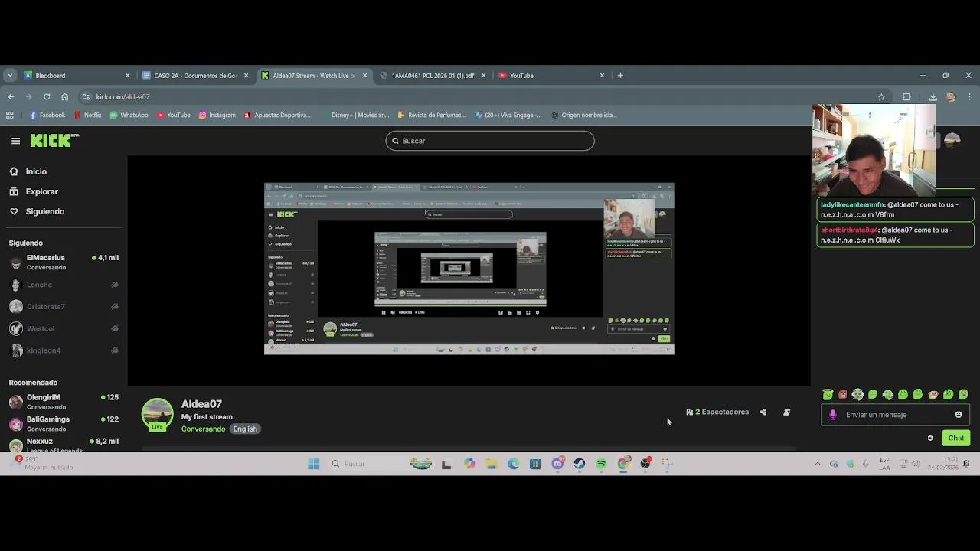This screenshot has width=980, height=551.
Task: Open the browser extensions puzzle icon
Action: click(x=906, y=96)
